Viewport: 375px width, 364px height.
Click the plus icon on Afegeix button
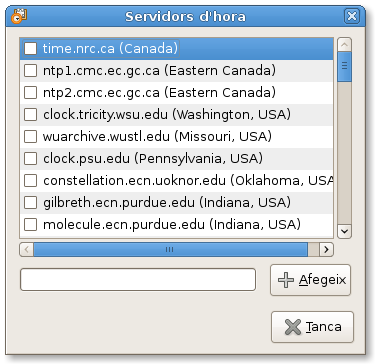(286, 280)
